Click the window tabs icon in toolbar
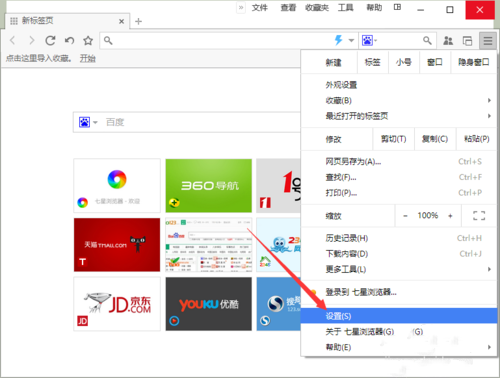This screenshot has height=378, width=500. pos(467,41)
